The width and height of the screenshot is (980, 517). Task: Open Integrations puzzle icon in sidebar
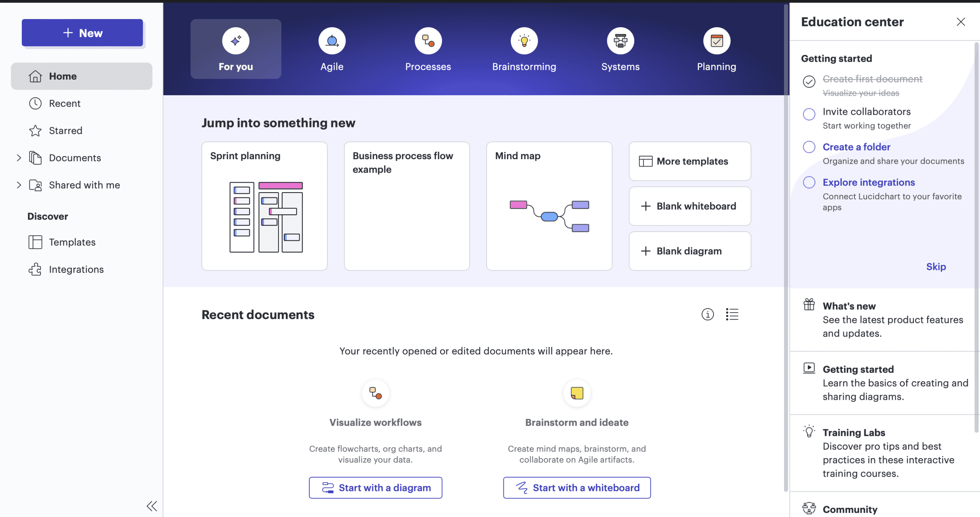coord(35,269)
